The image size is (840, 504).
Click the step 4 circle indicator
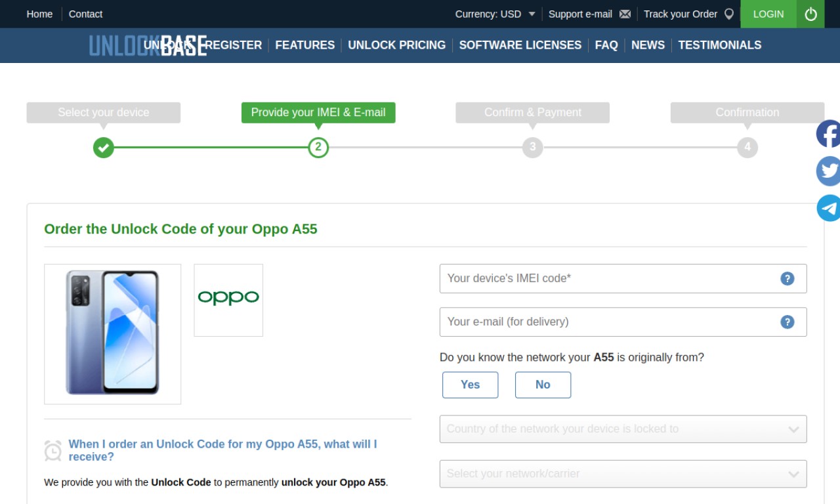click(747, 147)
